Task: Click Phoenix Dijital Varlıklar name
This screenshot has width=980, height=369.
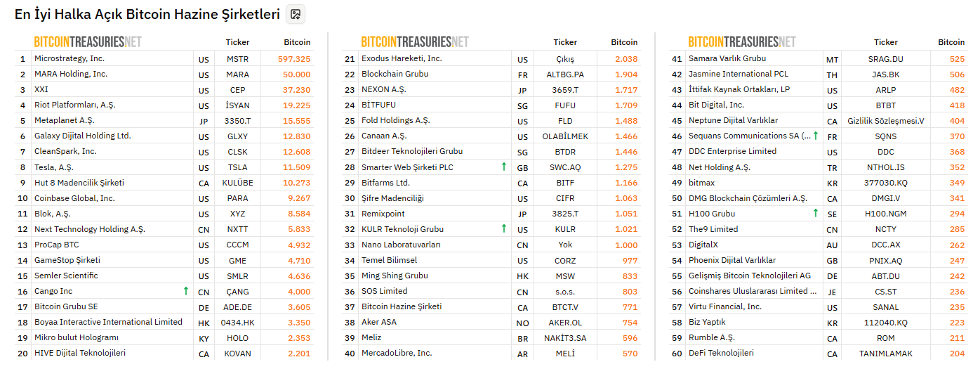Action: click(x=732, y=260)
